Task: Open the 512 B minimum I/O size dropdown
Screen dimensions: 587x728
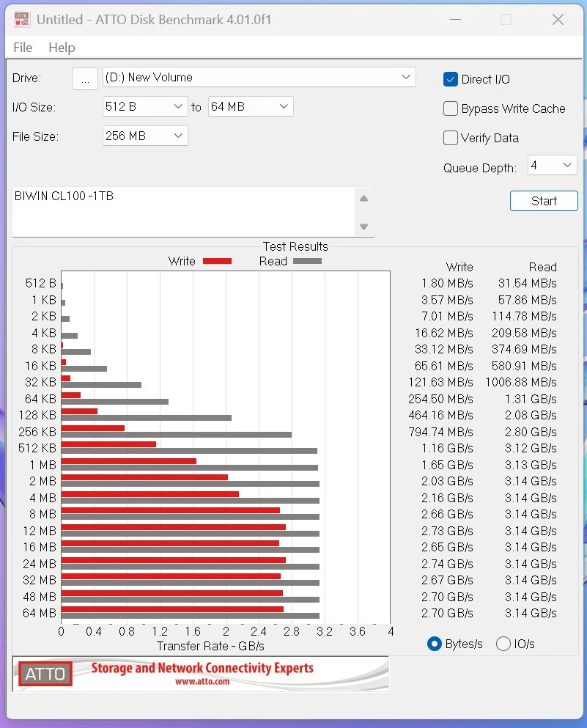Action: [145, 106]
